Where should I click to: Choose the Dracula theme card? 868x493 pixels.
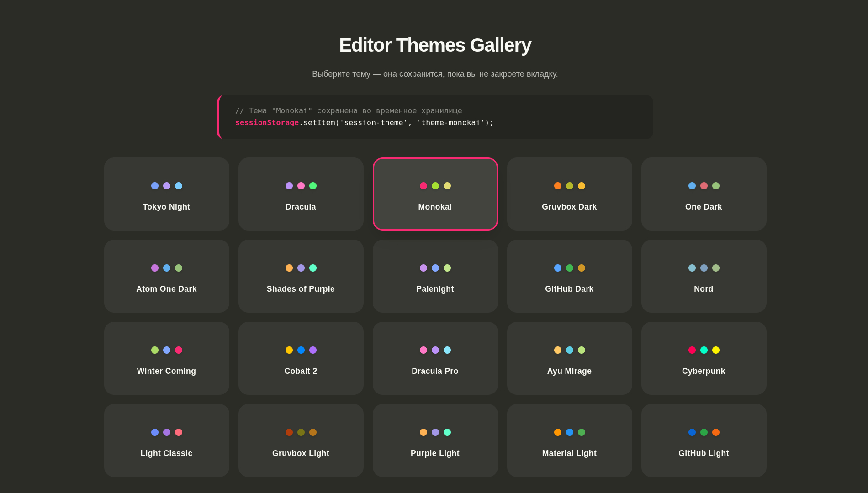point(301,194)
